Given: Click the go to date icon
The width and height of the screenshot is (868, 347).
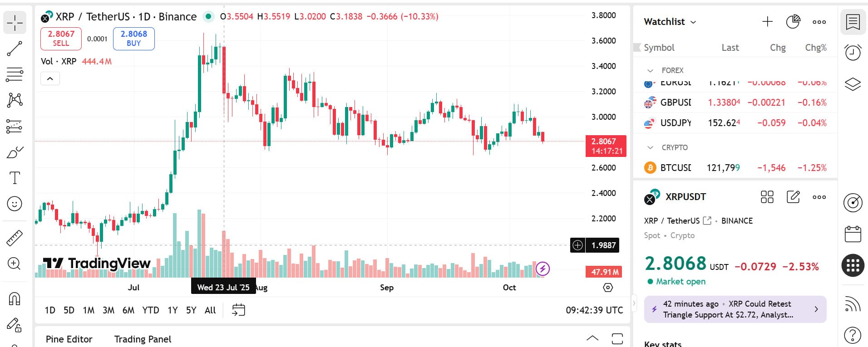Looking at the screenshot, I should tap(238, 310).
